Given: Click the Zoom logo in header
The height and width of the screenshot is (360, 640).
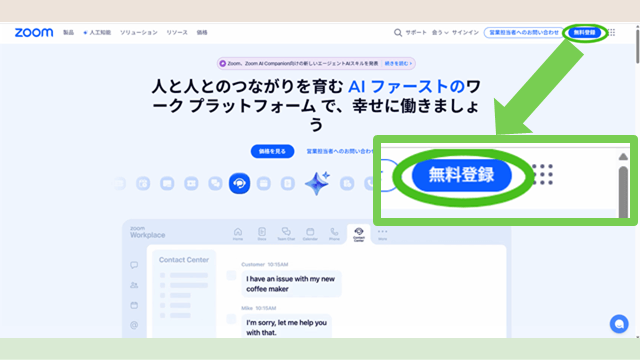Looking at the screenshot, I should pos(34,33).
